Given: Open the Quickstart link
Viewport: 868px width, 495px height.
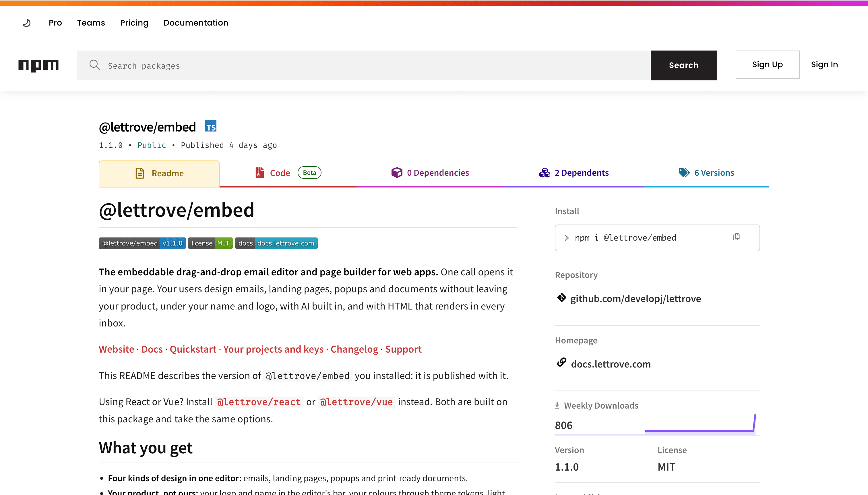Looking at the screenshot, I should click(x=193, y=349).
